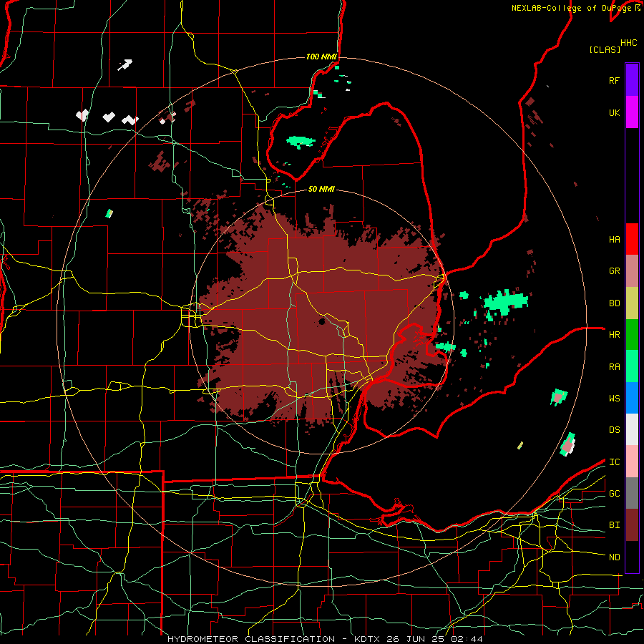Pick the HA red legend swatch
Image resolution: width=644 pixels, height=644 pixels.
(x=632, y=239)
